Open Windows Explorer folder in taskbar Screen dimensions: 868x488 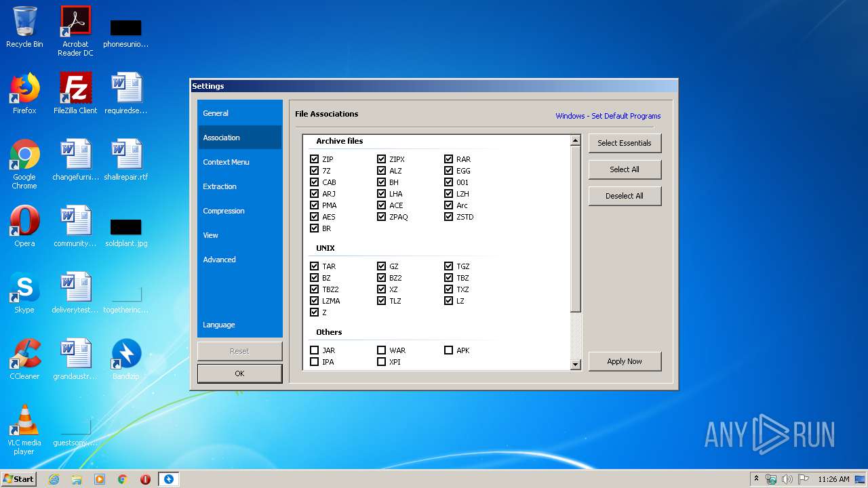pos(77,479)
